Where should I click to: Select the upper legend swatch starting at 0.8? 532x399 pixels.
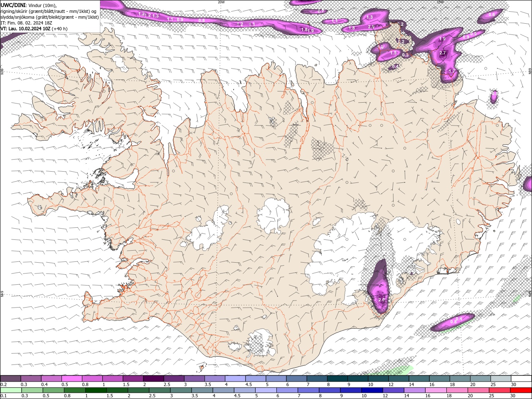pos(92,379)
